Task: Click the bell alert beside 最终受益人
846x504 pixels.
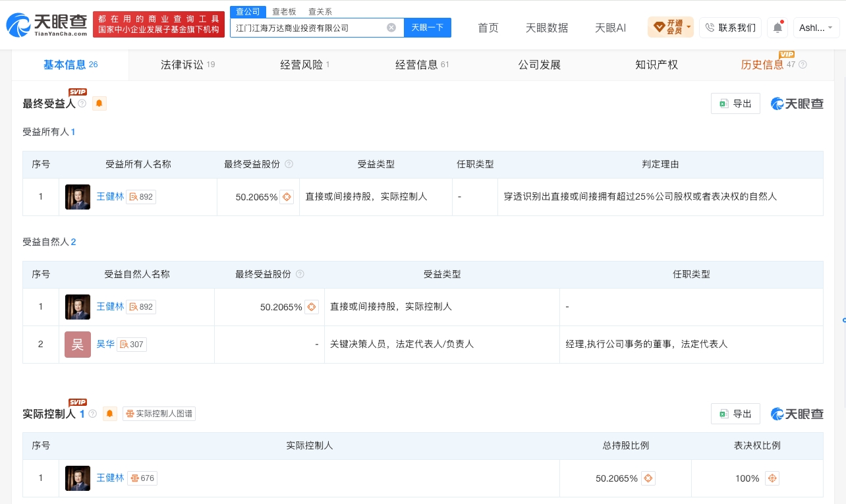Action: click(x=99, y=103)
